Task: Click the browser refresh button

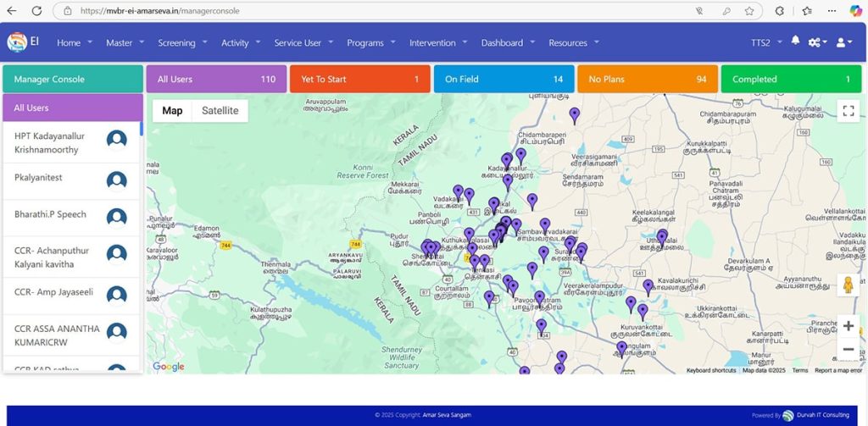Action: (36, 11)
